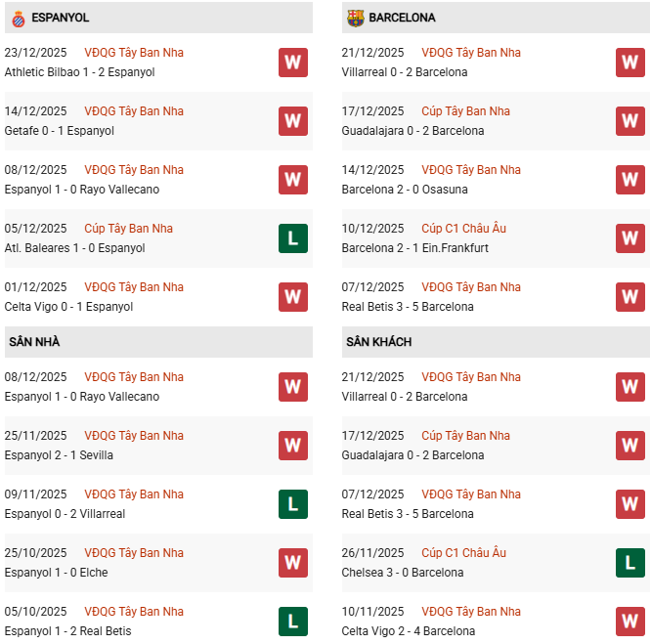Open Cúp C1 Châu Âu link dated 10/12/2025
Image resolution: width=651 pixels, height=644 pixels.
[x=463, y=229]
